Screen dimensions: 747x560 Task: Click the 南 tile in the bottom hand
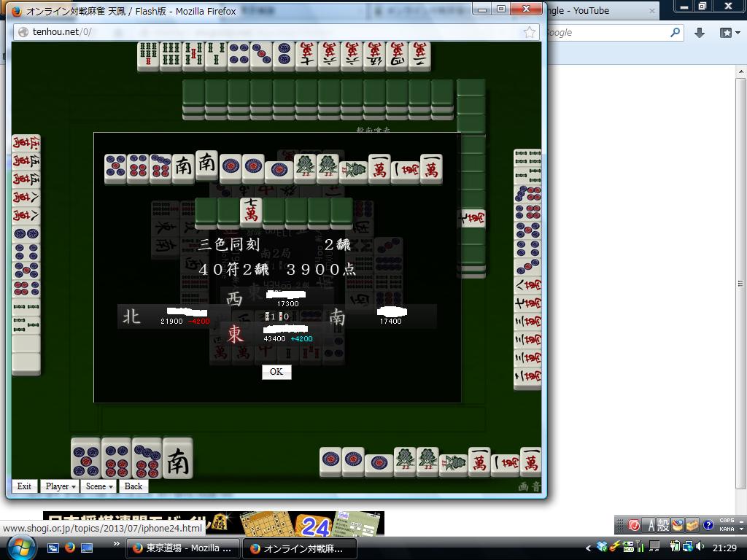178,459
